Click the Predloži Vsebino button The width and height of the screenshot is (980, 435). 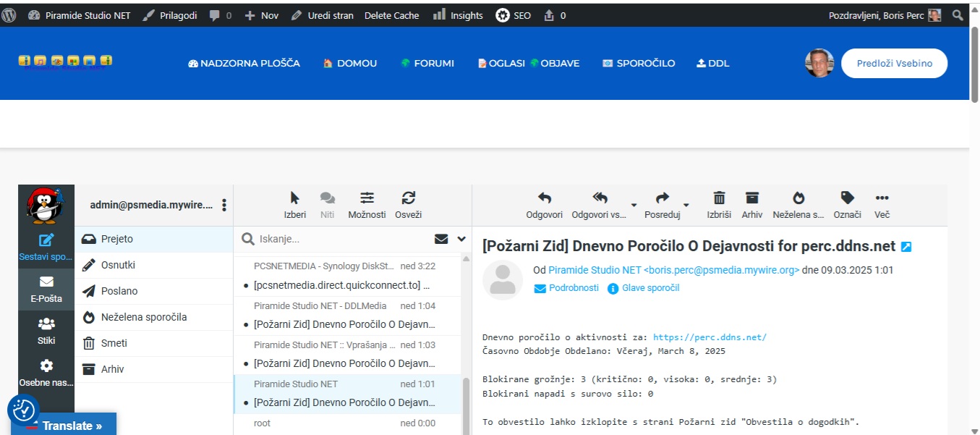[894, 63]
